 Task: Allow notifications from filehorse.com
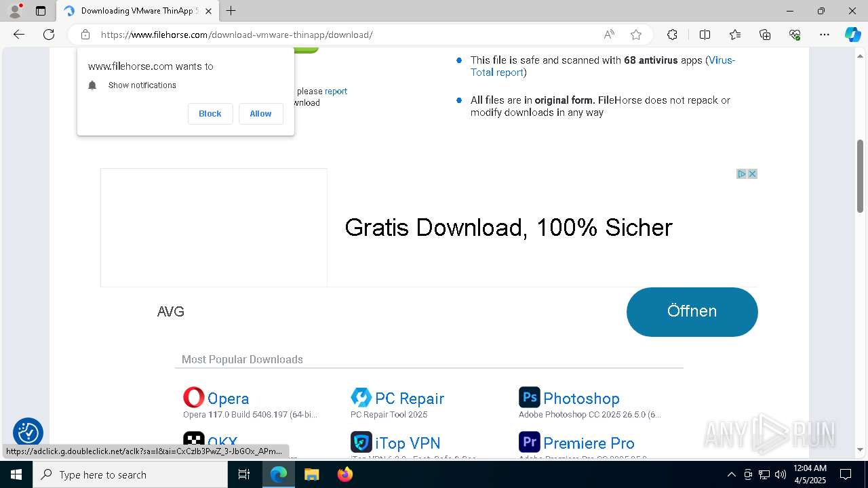click(260, 114)
